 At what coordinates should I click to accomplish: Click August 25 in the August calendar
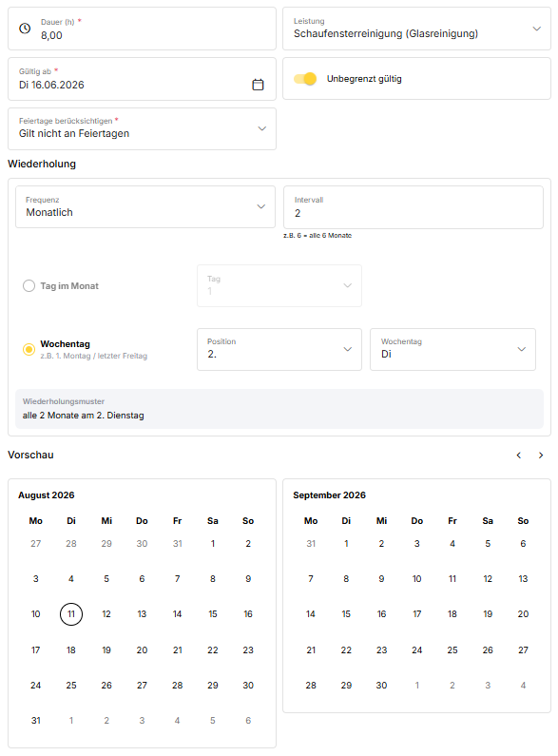tap(71, 686)
